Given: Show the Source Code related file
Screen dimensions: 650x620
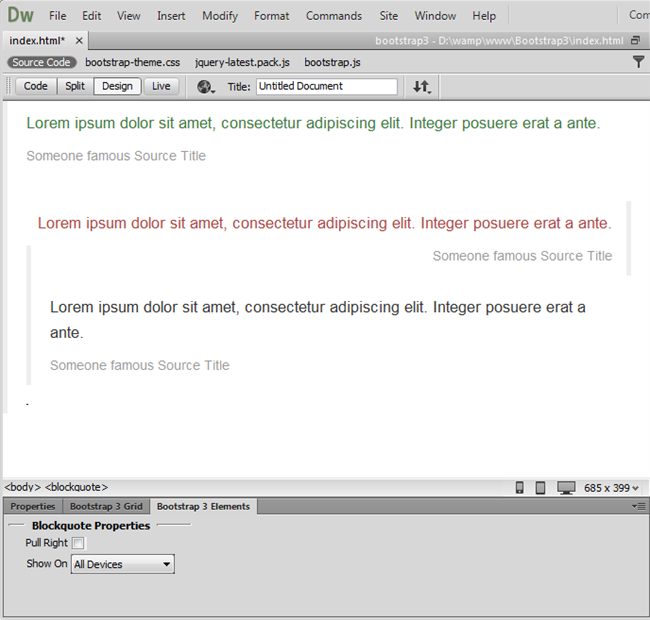Looking at the screenshot, I should (x=41, y=62).
